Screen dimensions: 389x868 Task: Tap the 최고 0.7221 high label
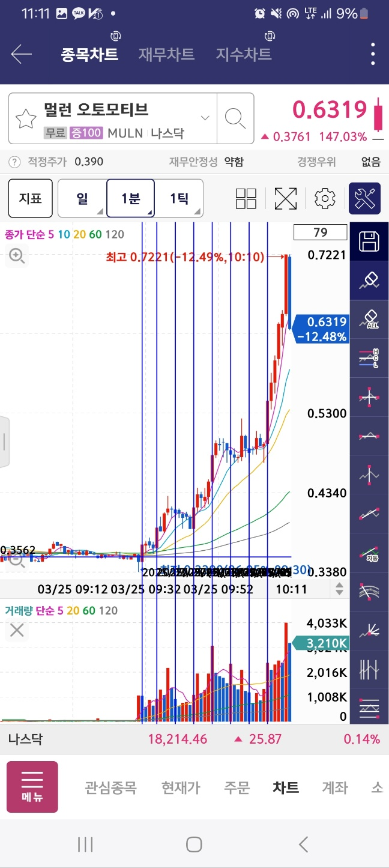coord(185,257)
